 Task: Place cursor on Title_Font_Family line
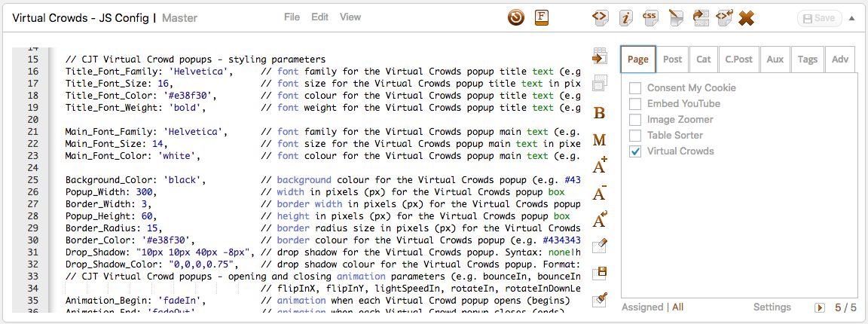point(322,72)
